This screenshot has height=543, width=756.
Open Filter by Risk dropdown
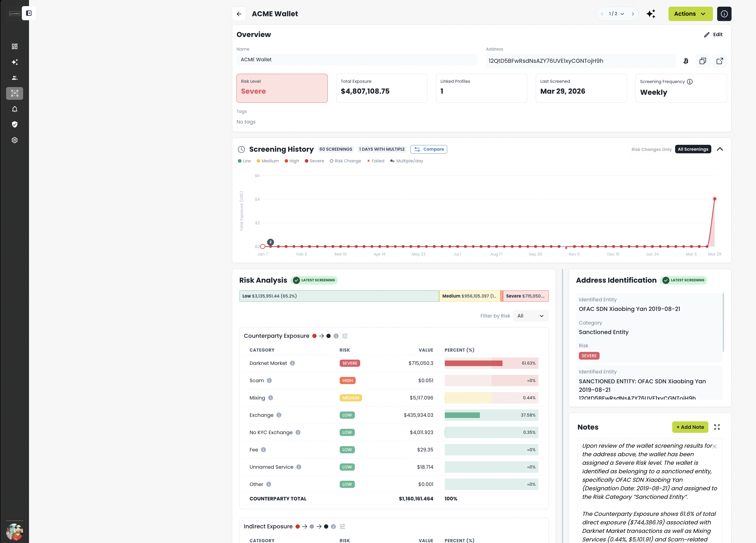(x=530, y=316)
